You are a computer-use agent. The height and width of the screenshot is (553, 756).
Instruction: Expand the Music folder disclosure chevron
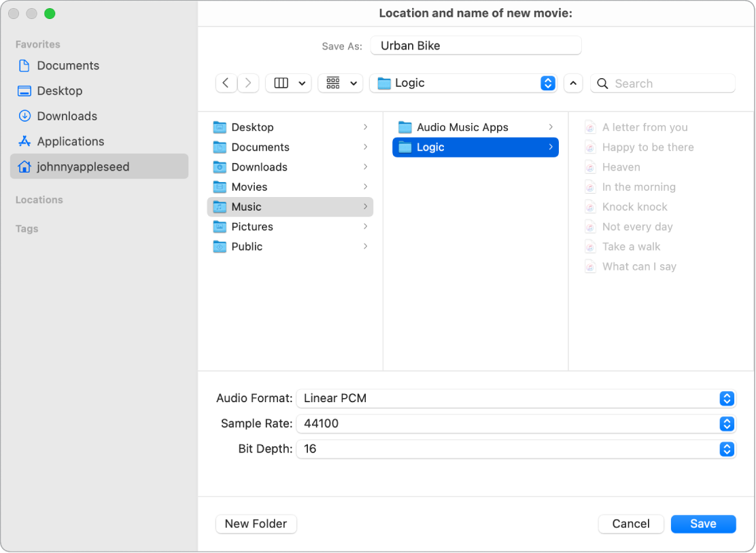point(366,207)
